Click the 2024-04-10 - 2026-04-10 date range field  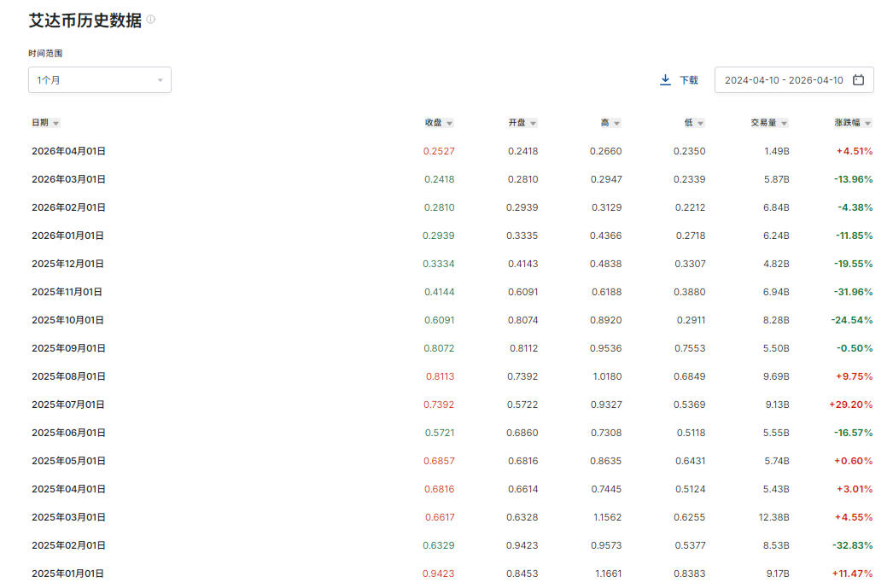[x=794, y=79]
